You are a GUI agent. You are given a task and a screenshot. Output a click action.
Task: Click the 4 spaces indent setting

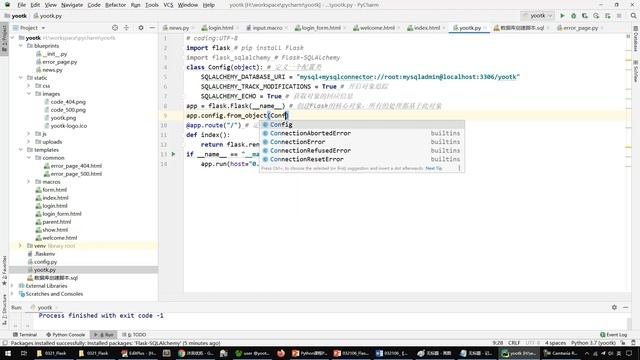pyautogui.click(x=555, y=343)
